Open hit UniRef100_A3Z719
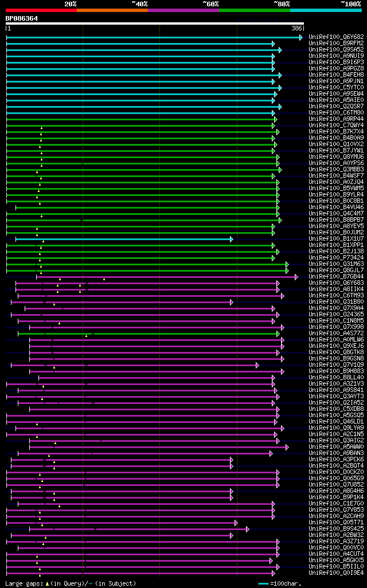Screen dimensions: 367x588 point(336,541)
